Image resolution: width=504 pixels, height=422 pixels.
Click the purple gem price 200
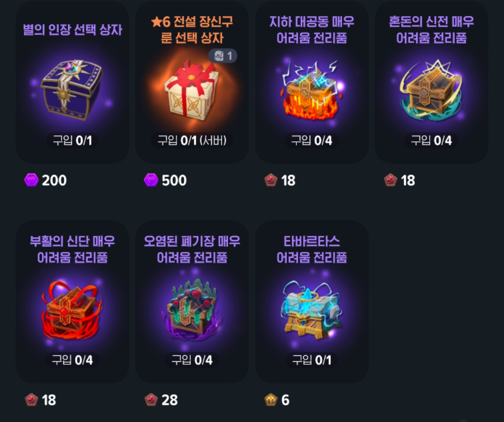coord(46,180)
